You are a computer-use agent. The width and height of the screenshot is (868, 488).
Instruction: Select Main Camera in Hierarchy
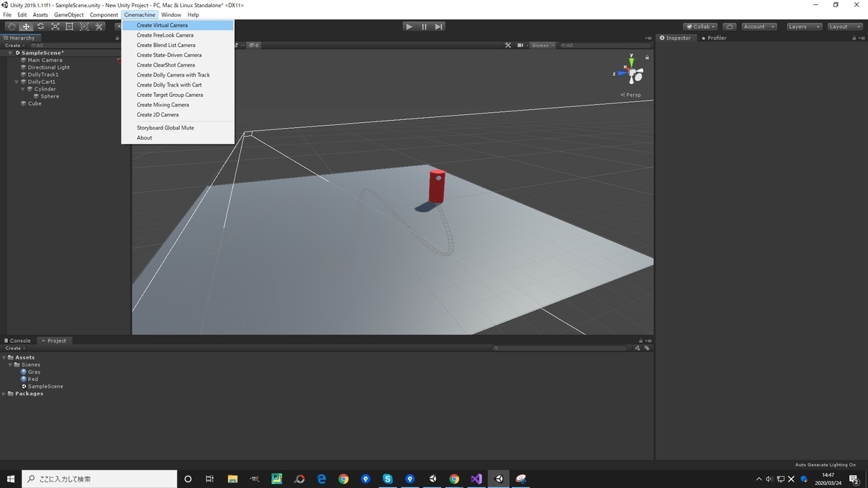[45, 60]
